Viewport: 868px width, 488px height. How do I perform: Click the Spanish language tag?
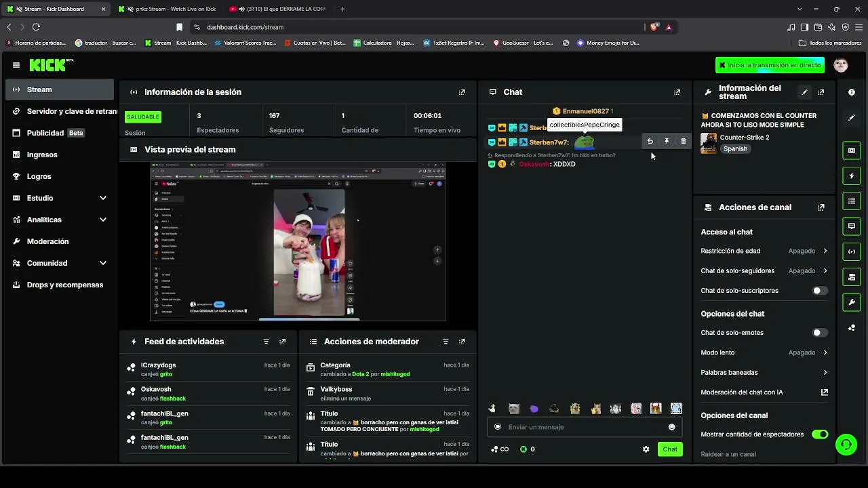click(x=735, y=149)
